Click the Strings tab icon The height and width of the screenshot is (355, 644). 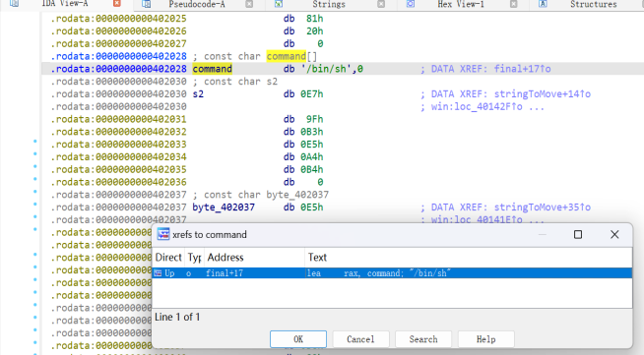click(x=278, y=4)
